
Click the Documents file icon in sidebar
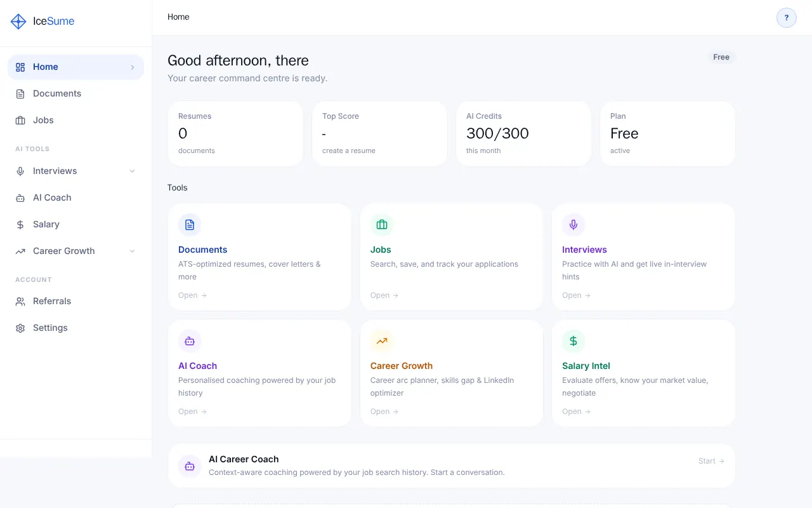(x=20, y=94)
